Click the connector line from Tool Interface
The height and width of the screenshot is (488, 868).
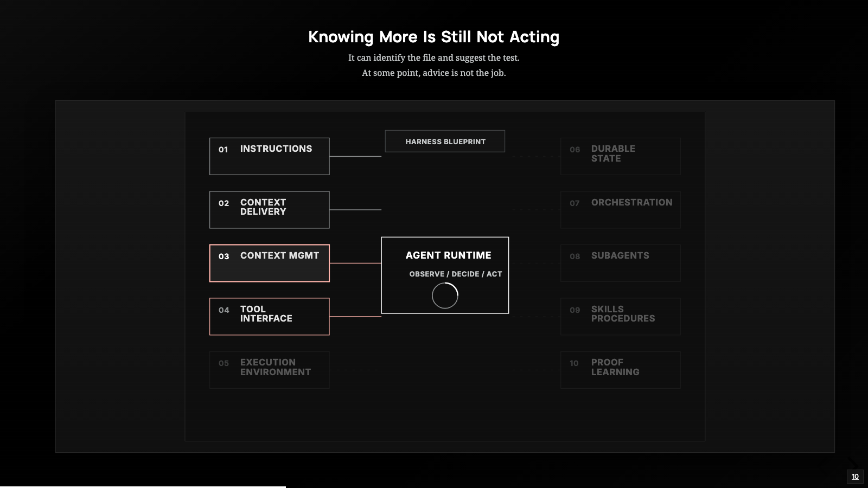coord(355,317)
